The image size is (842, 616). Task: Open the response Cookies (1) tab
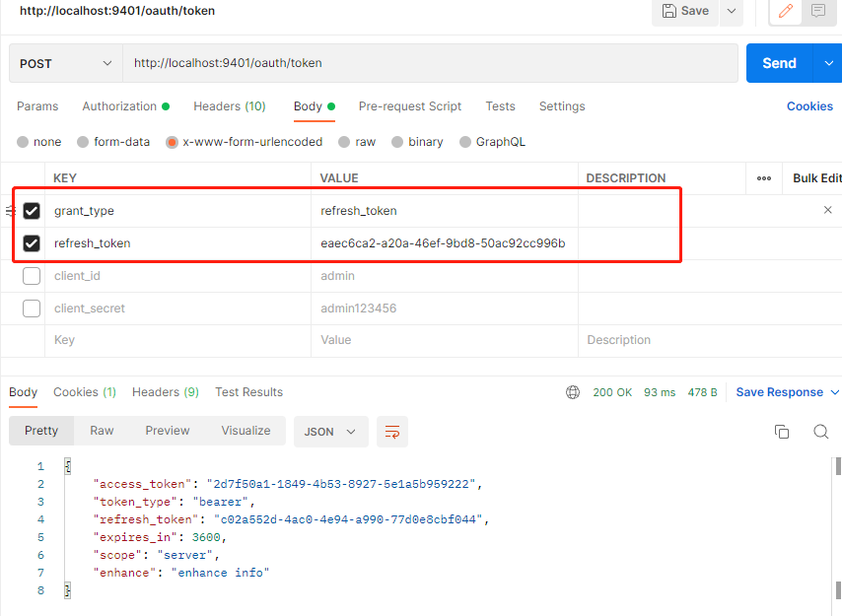[85, 392]
